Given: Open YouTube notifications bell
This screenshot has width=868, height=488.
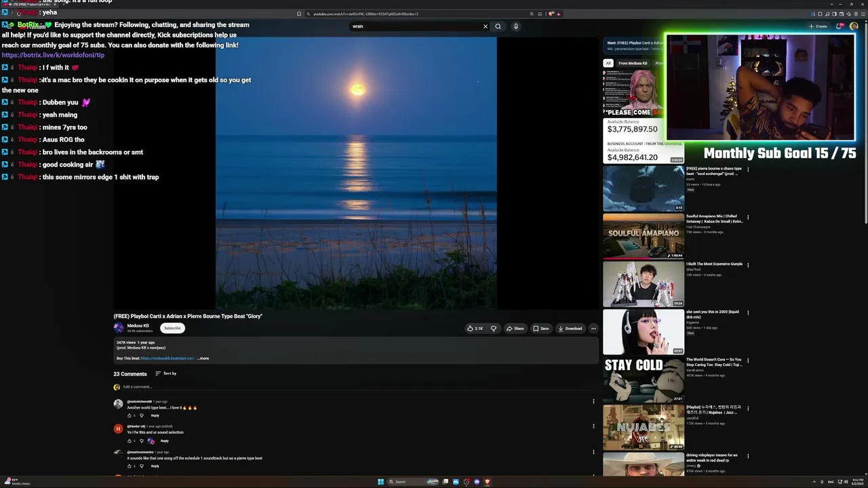Looking at the screenshot, I should [839, 26].
